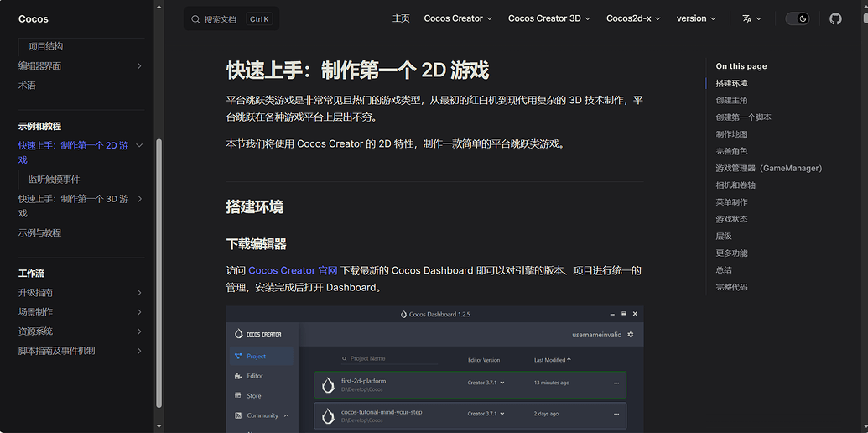Jump to 搭建环境 in On this page
The image size is (868, 433).
pos(731,83)
